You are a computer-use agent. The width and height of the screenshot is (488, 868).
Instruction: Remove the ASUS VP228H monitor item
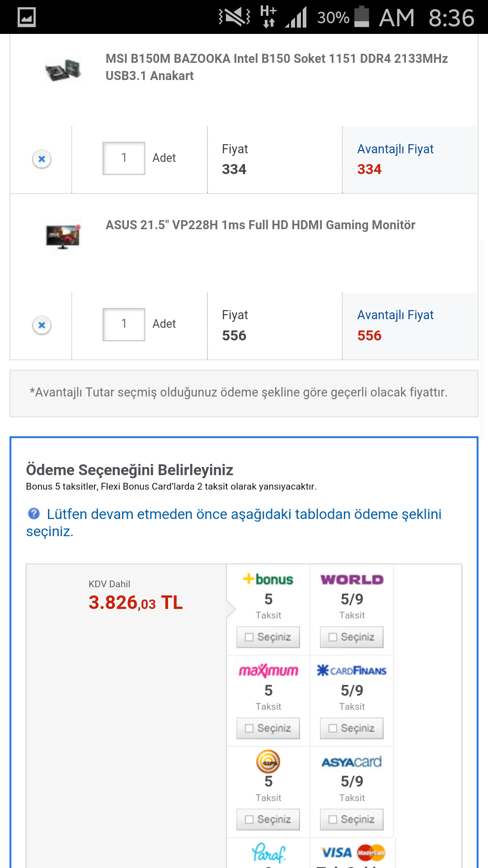point(42,325)
